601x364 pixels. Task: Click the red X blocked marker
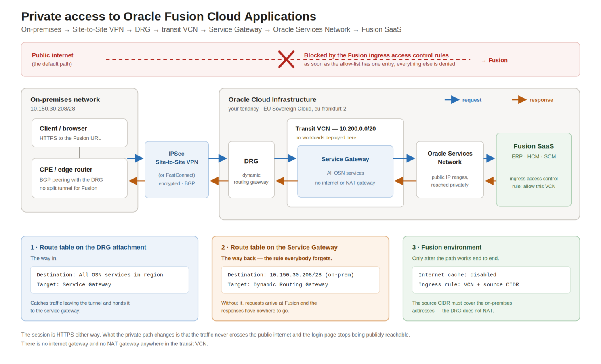[286, 59]
